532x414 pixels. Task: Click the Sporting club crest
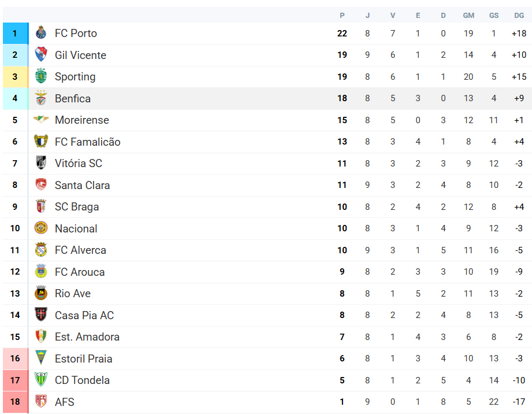tap(41, 76)
